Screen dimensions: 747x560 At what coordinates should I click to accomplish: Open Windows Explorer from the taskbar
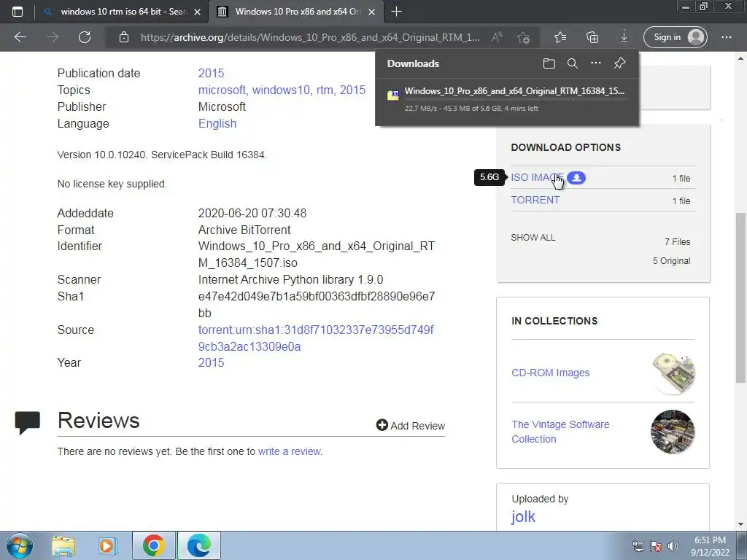tap(63, 545)
